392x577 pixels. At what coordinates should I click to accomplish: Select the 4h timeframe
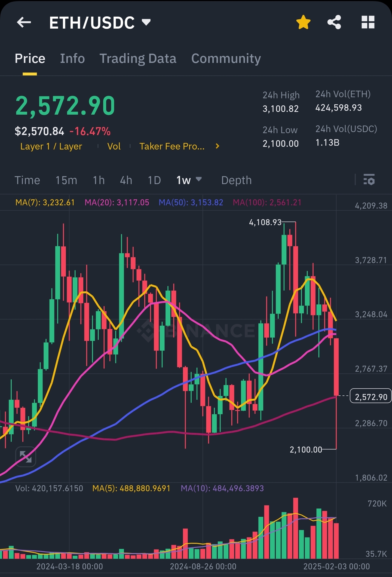tap(126, 180)
